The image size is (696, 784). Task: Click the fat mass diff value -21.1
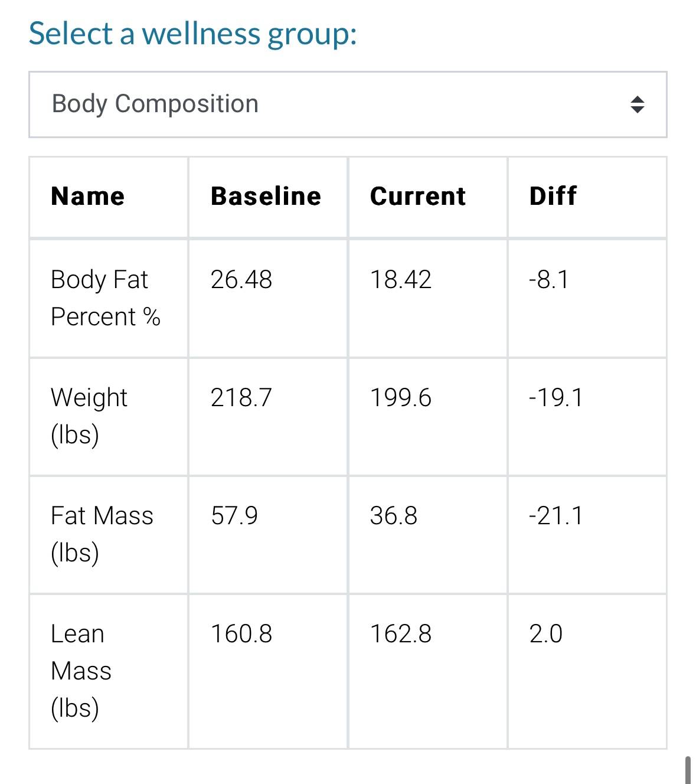pyautogui.click(x=556, y=515)
